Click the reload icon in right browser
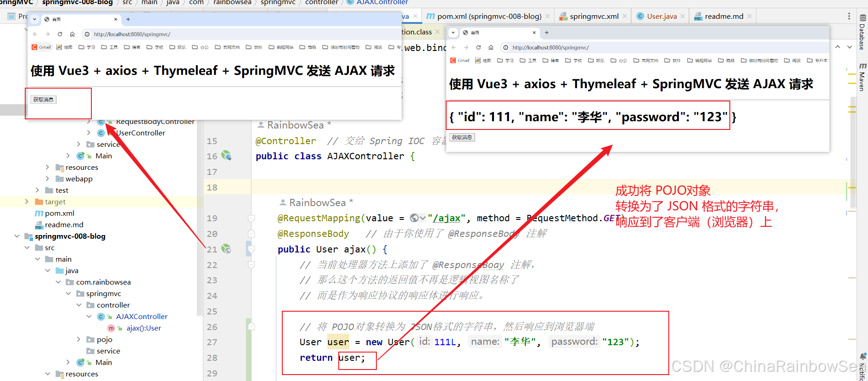This screenshot has width=868, height=381. (x=478, y=47)
